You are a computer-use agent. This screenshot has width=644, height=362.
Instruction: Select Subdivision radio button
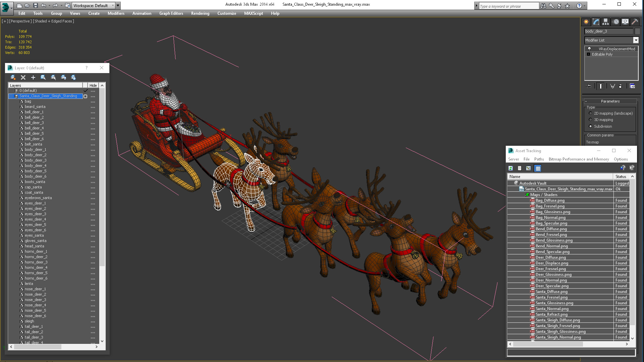click(x=590, y=126)
